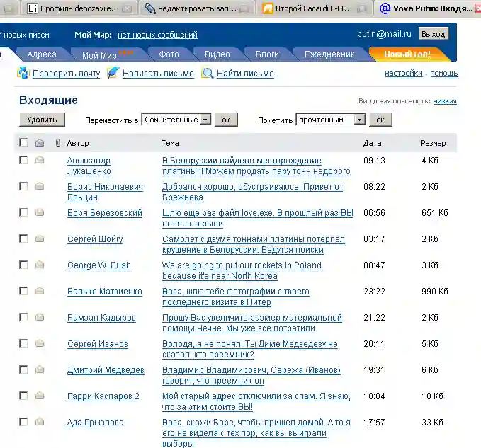This screenshot has width=481, height=448.
Task: Switch to the Видео tab
Action: (x=217, y=54)
